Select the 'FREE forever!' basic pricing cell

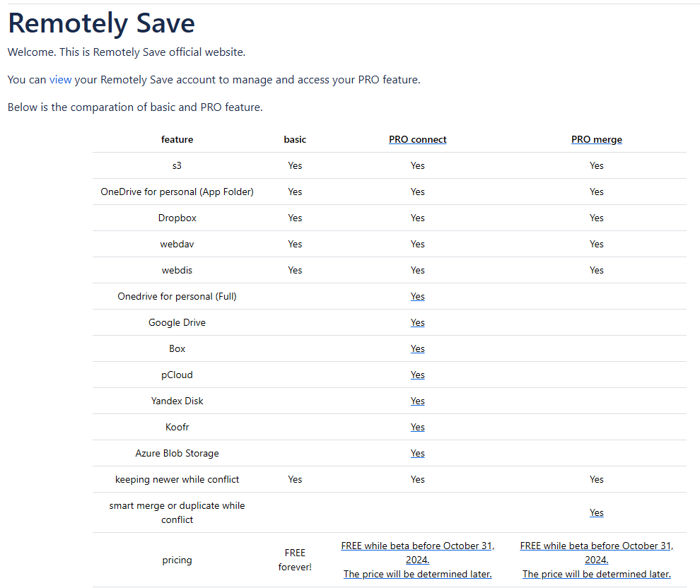point(295,560)
